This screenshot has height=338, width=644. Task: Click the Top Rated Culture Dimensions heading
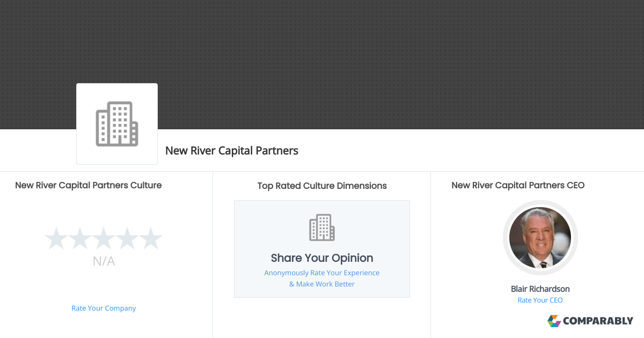click(x=321, y=186)
